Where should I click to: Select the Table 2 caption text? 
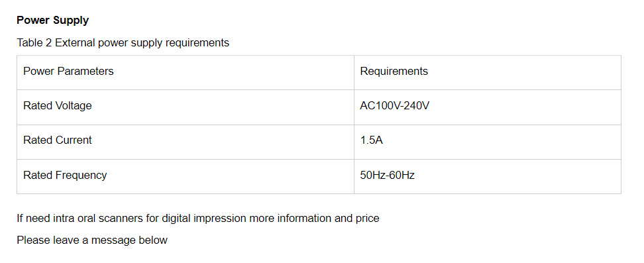[123, 43]
